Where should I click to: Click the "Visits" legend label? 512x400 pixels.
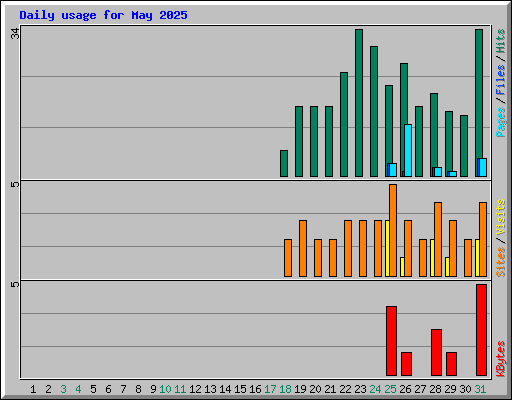pos(501,217)
